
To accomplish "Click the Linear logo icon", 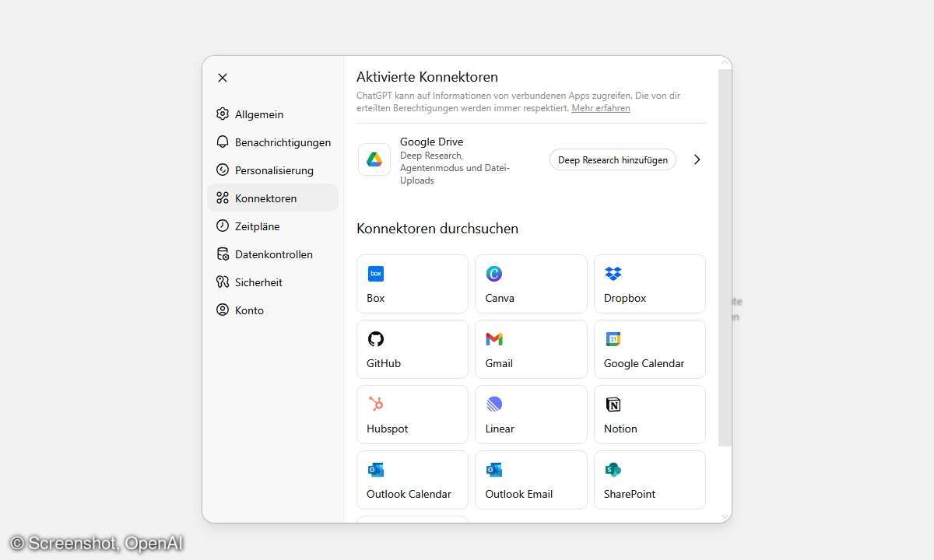I will [x=494, y=404].
